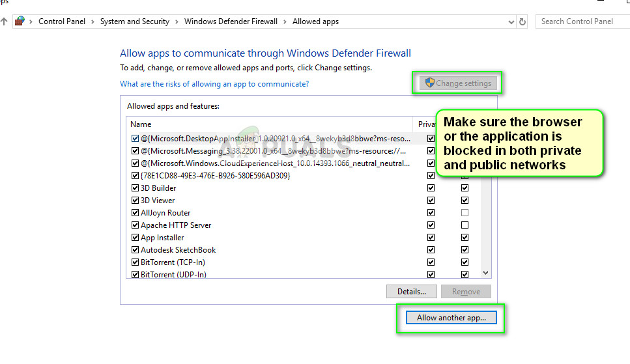Toggle Public checkbox for Autodesk SketchBook
The image size is (630, 364).
pos(465,250)
